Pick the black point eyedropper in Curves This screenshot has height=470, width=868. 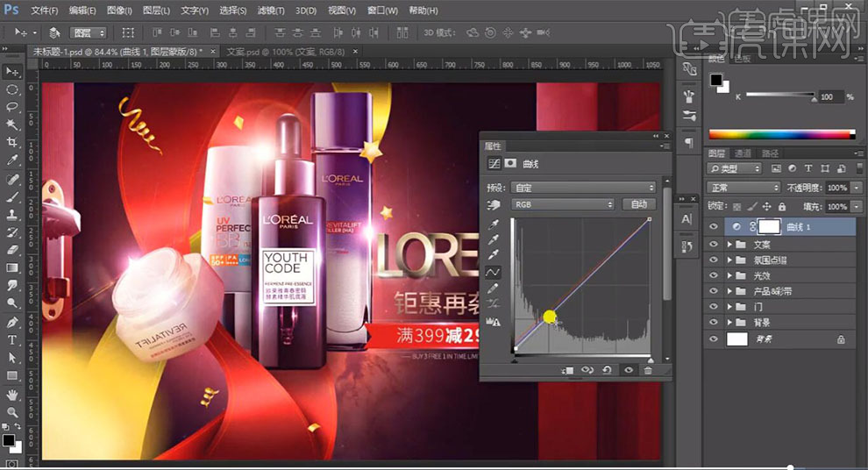[x=493, y=224]
